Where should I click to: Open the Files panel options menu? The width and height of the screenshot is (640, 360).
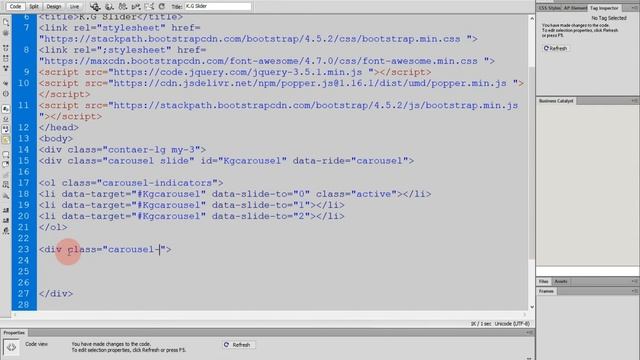pos(634,281)
